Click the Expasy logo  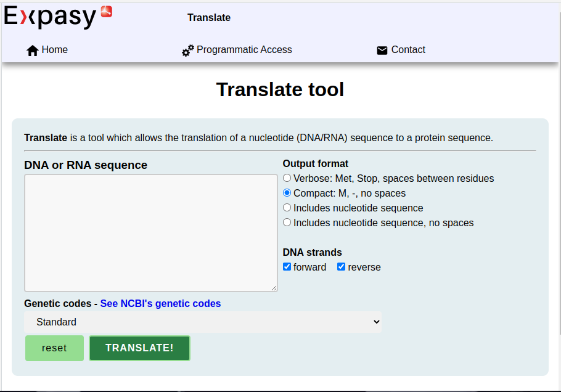pyautogui.click(x=58, y=17)
